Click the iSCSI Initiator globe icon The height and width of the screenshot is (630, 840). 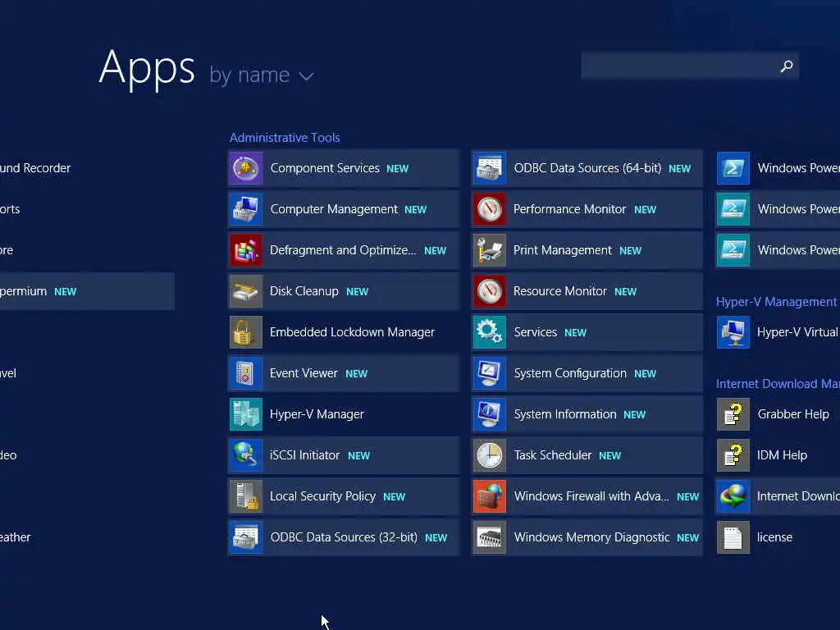point(246,455)
